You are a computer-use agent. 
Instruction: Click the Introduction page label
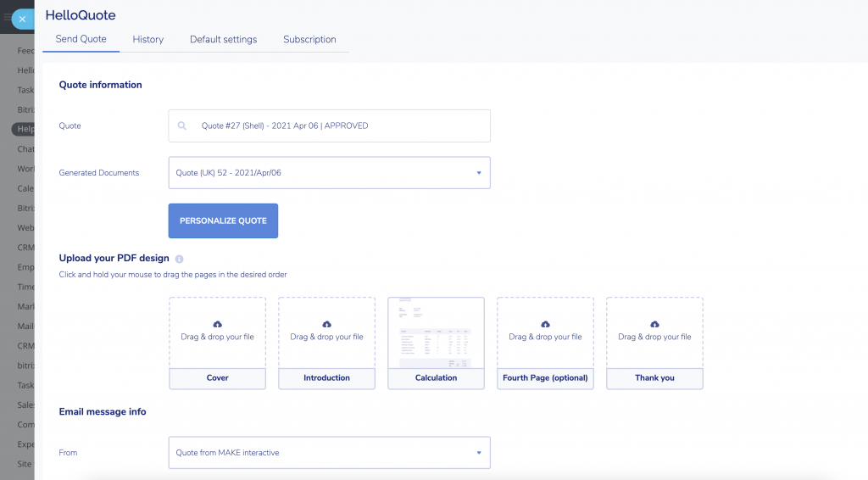click(327, 378)
